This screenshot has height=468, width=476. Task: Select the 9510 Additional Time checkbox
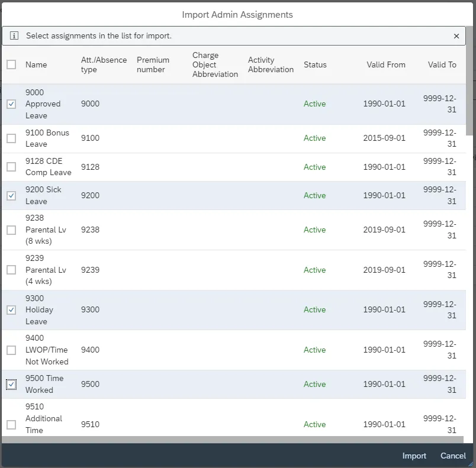pyautogui.click(x=11, y=425)
